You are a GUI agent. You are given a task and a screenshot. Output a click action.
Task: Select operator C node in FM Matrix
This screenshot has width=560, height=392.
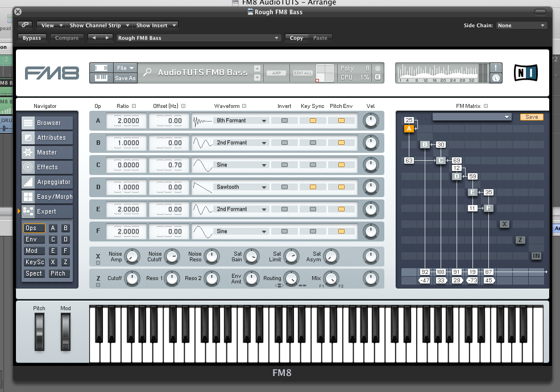click(x=441, y=160)
